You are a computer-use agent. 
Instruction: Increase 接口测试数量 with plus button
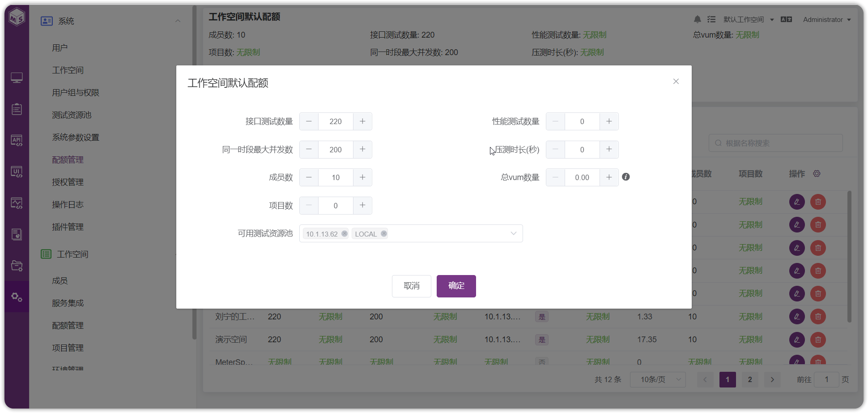coord(362,121)
